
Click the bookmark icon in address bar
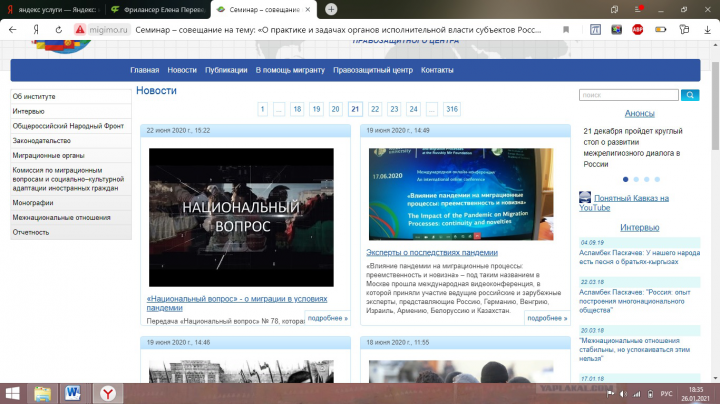click(566, 30)
